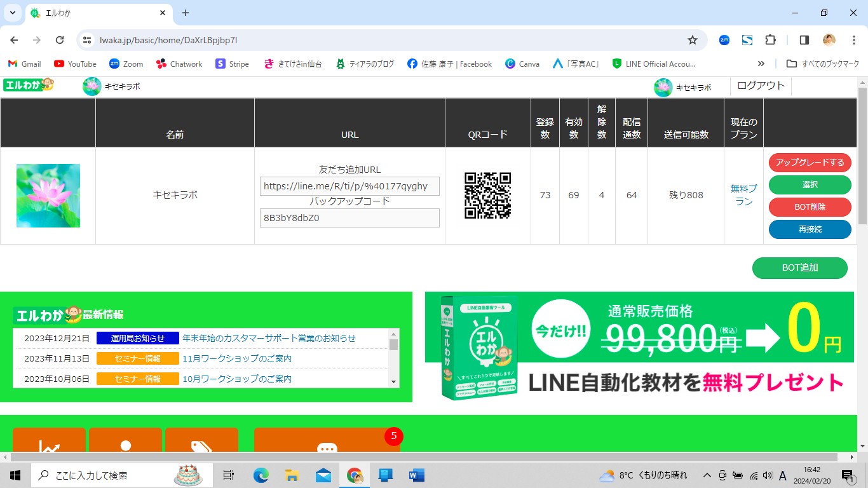Show hidden system tray icons
This screenshot has width=868, height=488.
(707, 475)
